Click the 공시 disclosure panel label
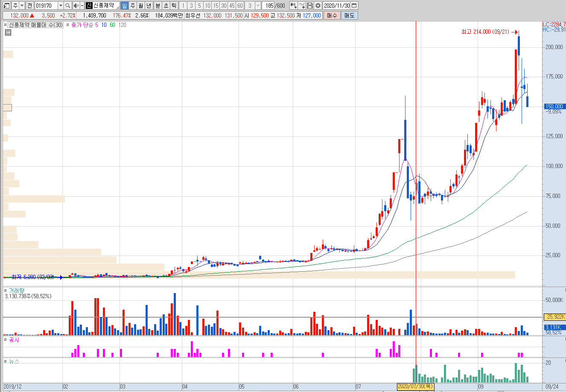The image size is (566, 392). (x=14, y=340)
